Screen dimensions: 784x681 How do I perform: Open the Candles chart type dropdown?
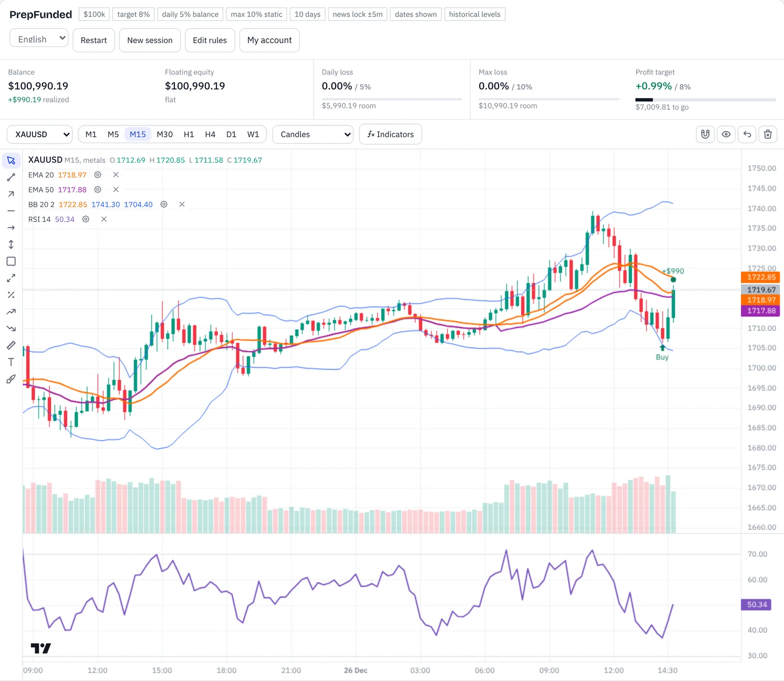click(313, 134)
